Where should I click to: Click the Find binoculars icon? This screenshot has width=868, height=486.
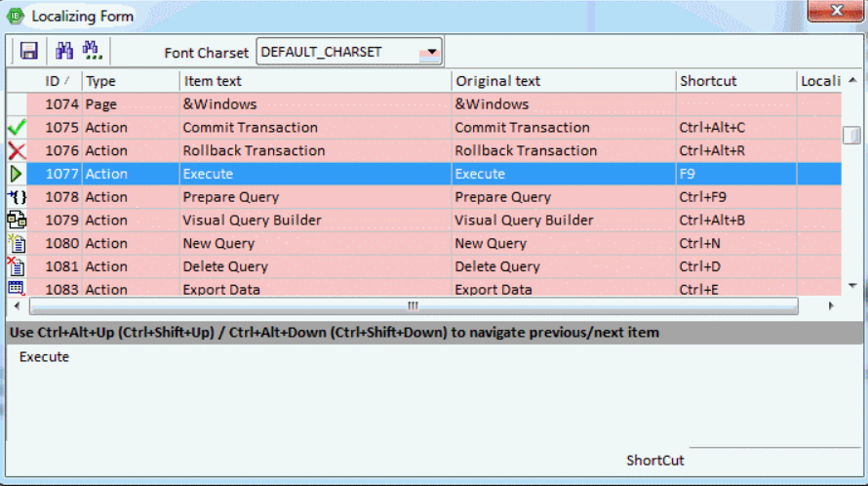(65, 52)
